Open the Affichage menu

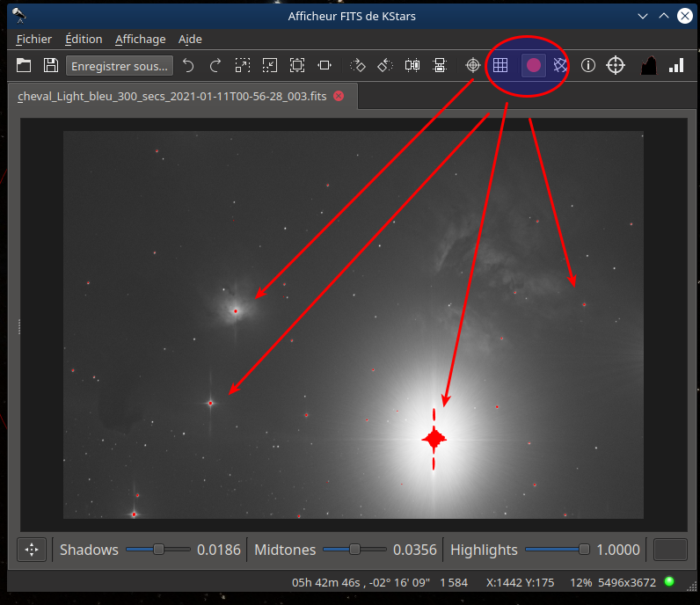[x=140, y=40]
